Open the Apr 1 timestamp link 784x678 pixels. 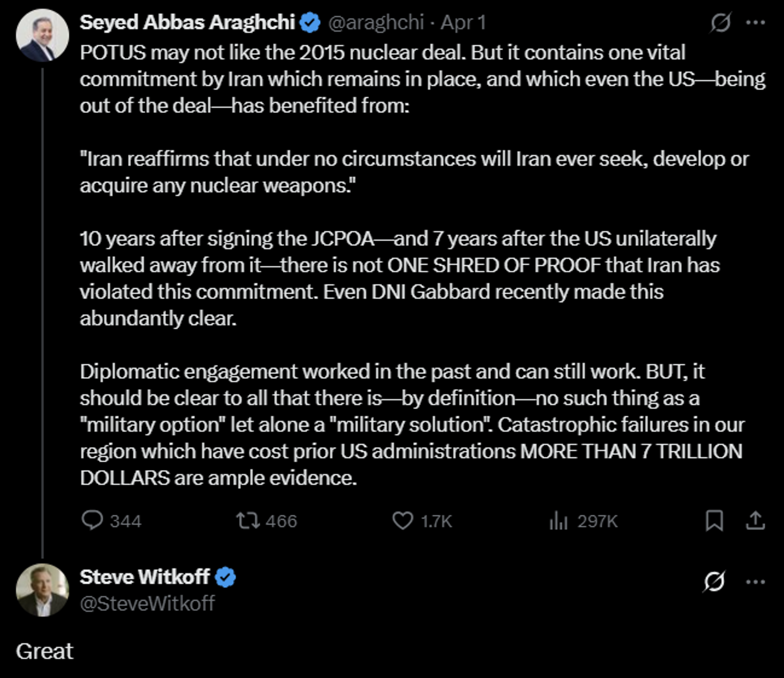463,23
